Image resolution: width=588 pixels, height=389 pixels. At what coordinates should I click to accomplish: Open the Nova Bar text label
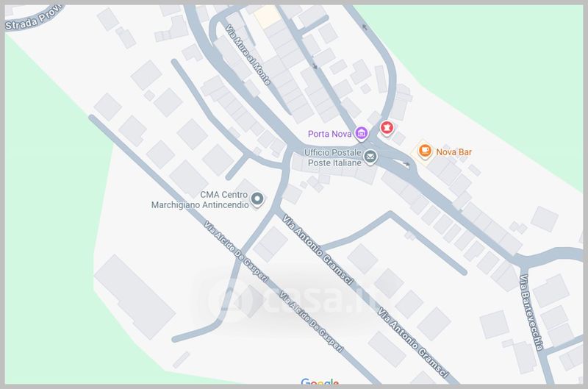[453, 152]
